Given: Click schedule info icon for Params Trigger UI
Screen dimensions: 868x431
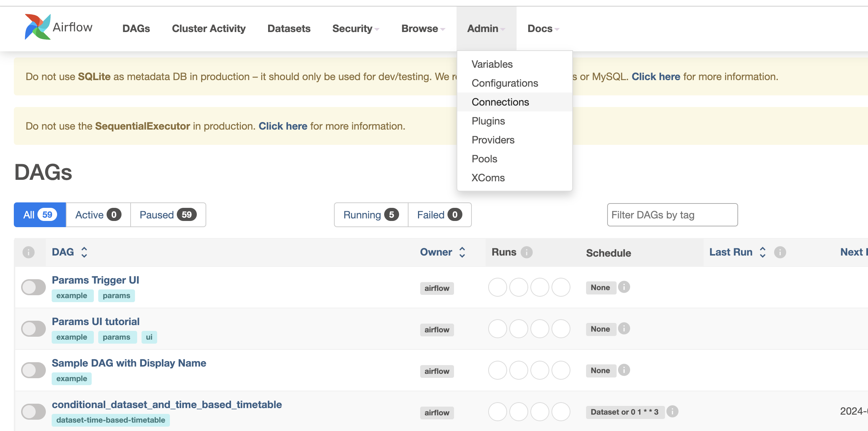Looking at the screenshot, I should (x=624, y=287).
